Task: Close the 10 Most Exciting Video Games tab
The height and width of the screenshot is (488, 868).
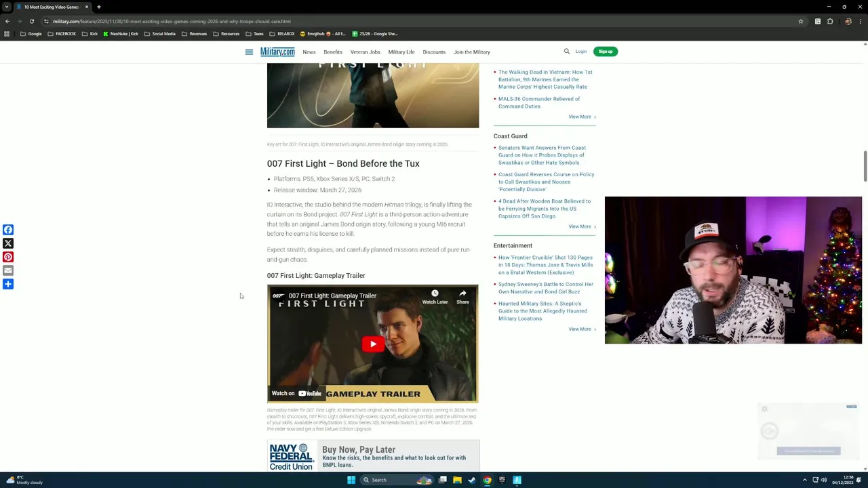Action: pos(87,7)
